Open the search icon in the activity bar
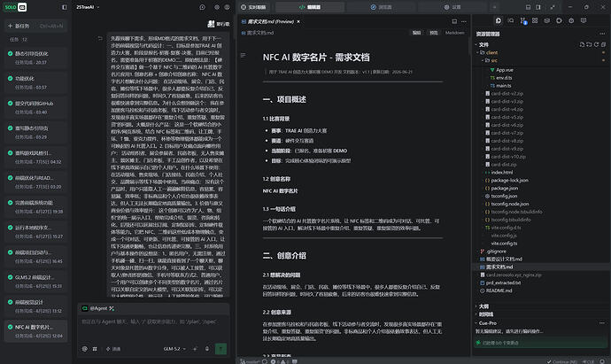The image size is (611, 364). (510, 20)
